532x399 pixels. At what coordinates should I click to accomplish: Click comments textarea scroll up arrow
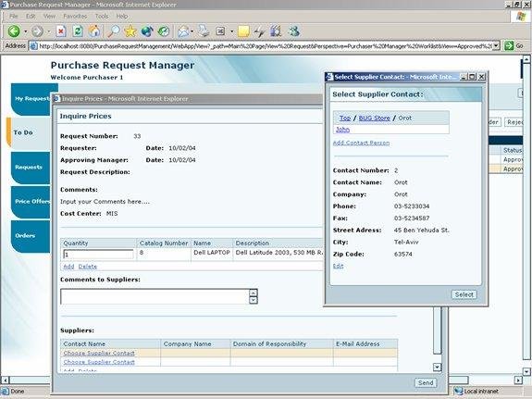point(254,293)
